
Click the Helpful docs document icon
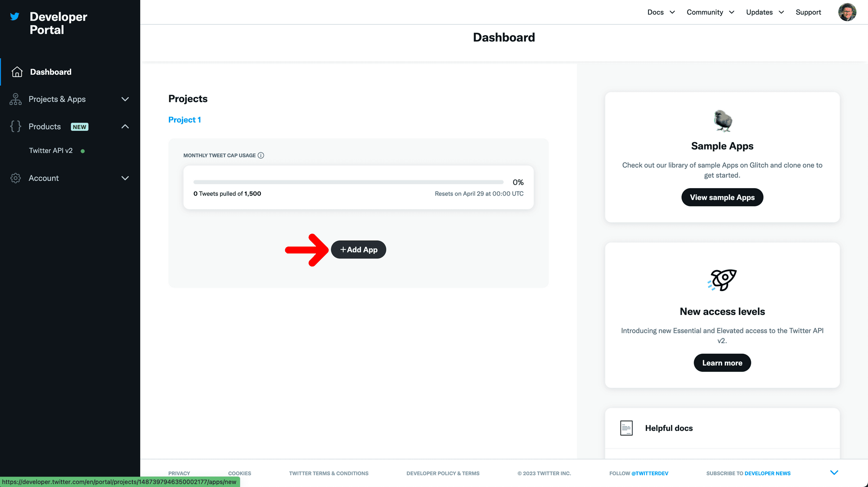click(627, 427)
